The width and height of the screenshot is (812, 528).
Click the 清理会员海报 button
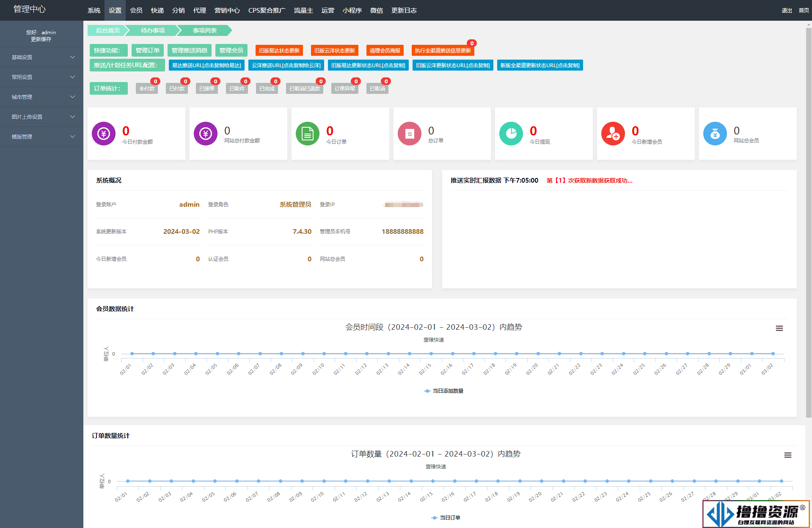click(385, 50)
